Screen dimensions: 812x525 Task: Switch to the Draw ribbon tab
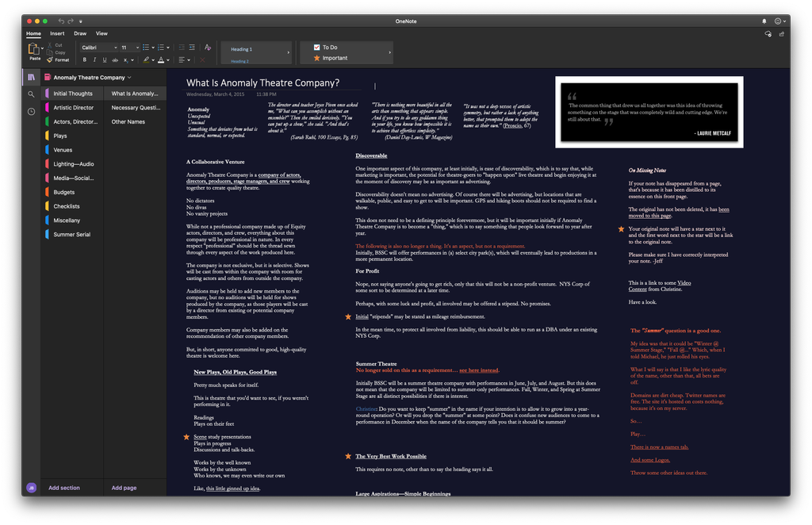click(80, 33)
